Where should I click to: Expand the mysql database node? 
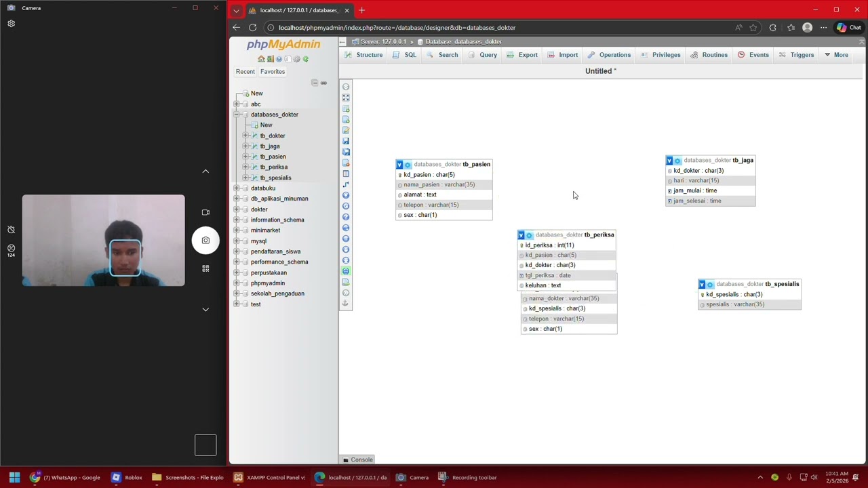pos(237,241)
